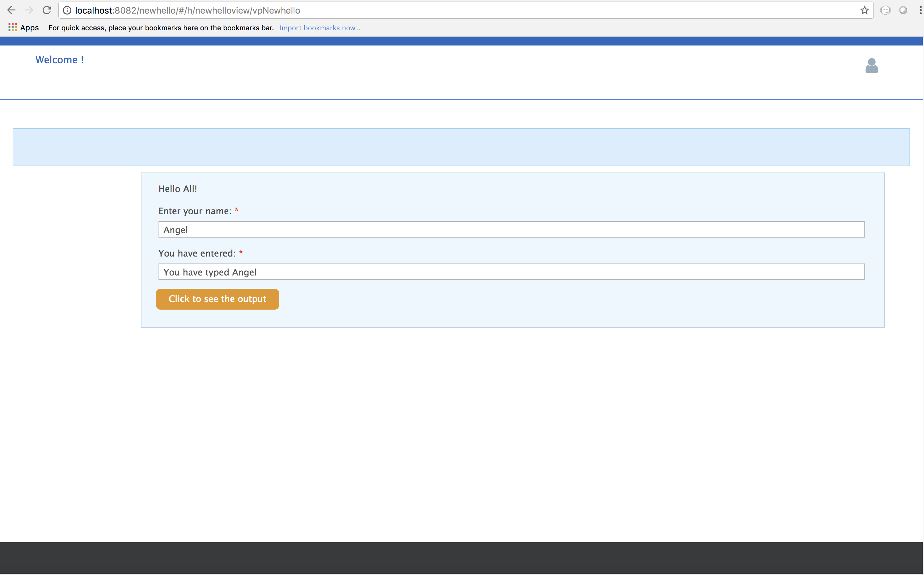Bookmark this page with the star
The width and height of the screenshot is (924, 575).
point(864,10)
